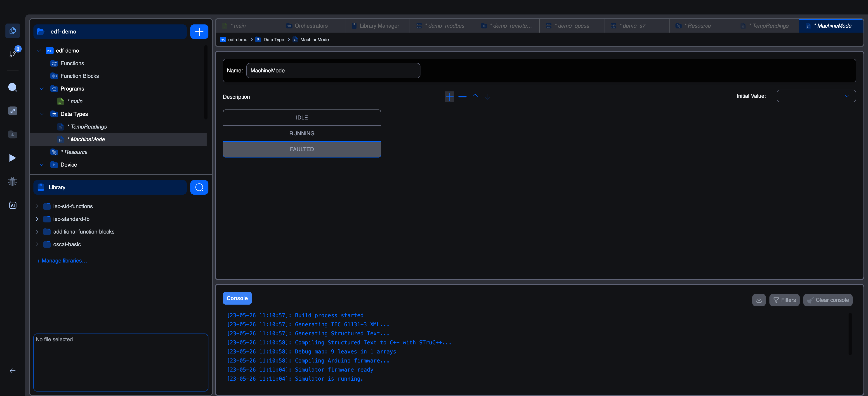Remove the selected enum value
Screen dimensions: 868x396
point(462,97)
